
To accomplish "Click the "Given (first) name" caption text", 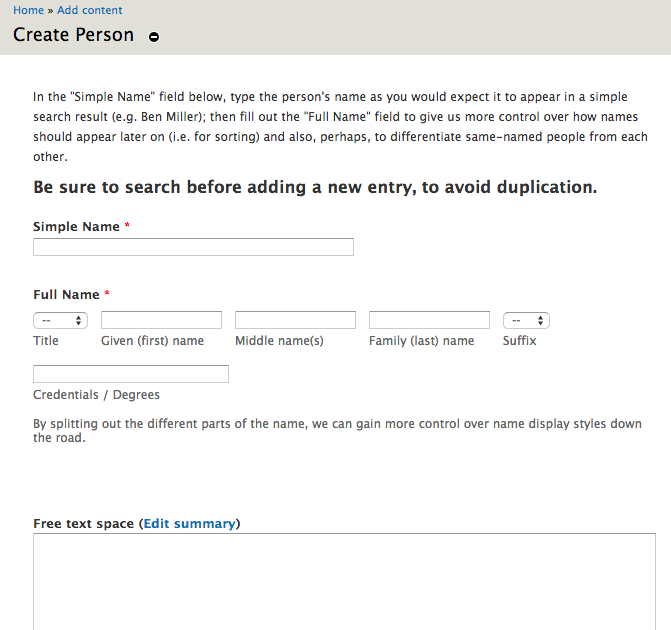I will [152, 341].
